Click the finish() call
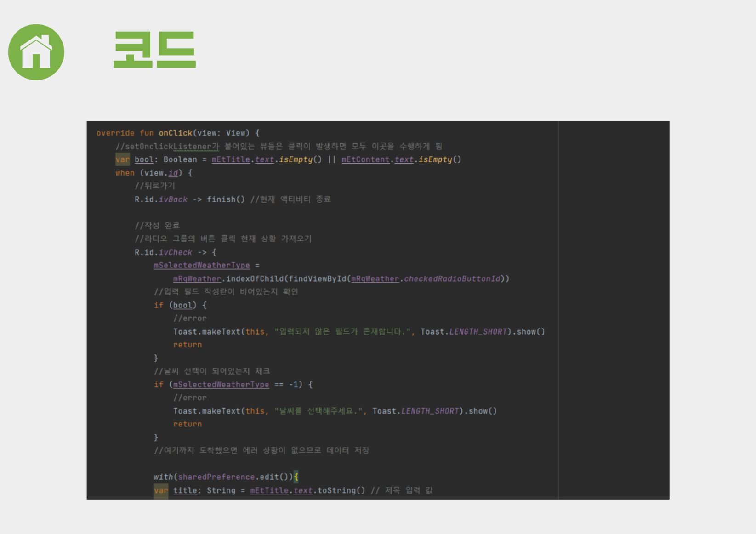 [226, 199]
